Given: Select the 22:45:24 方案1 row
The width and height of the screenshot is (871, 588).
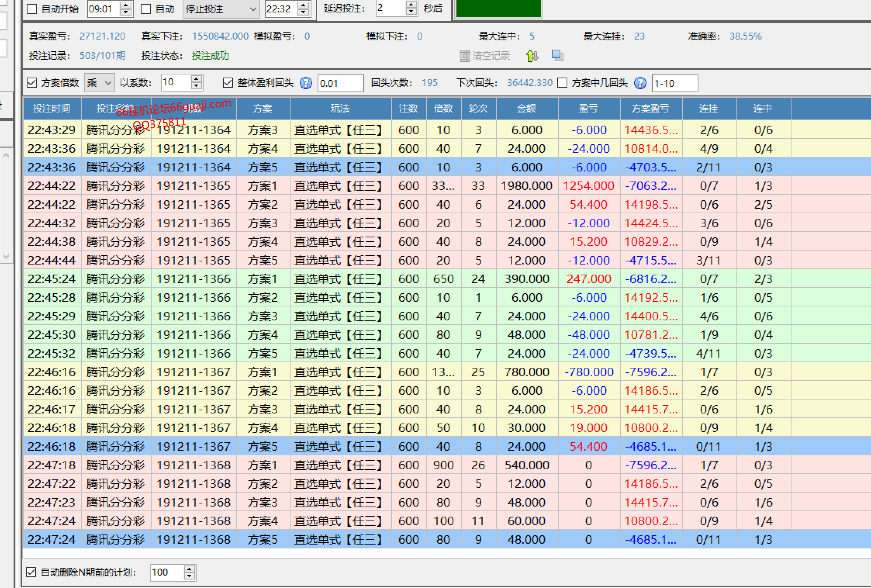Looking at the screenshot, I should pos(447,278).
